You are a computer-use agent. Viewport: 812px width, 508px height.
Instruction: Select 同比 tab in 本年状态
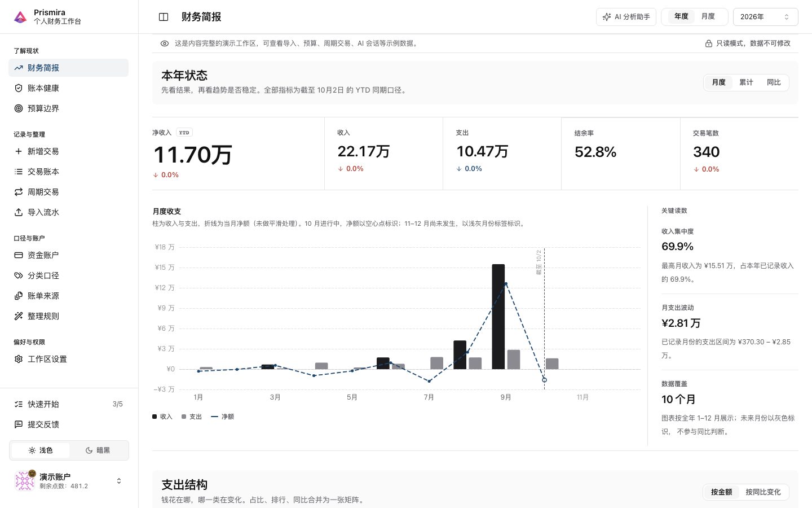coord(774,82)
